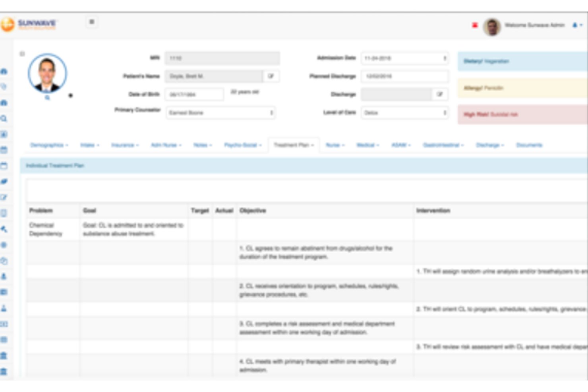Click the Sunwave logo

(29, 25)
